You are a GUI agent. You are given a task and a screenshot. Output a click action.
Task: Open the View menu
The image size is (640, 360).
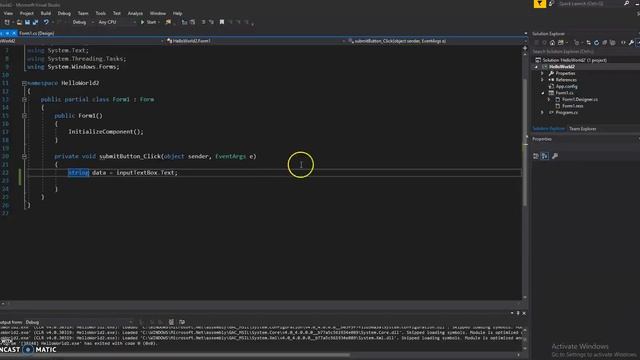[x=8, y=13]
